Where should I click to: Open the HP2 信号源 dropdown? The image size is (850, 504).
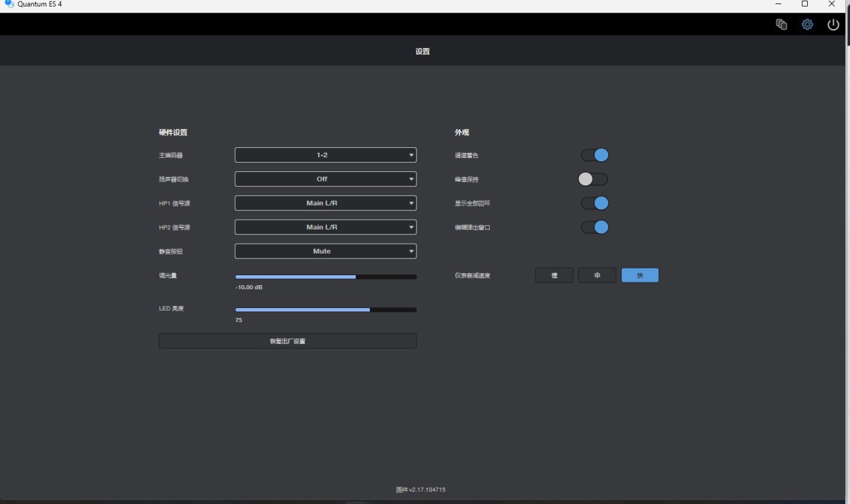tap(326, 228)
